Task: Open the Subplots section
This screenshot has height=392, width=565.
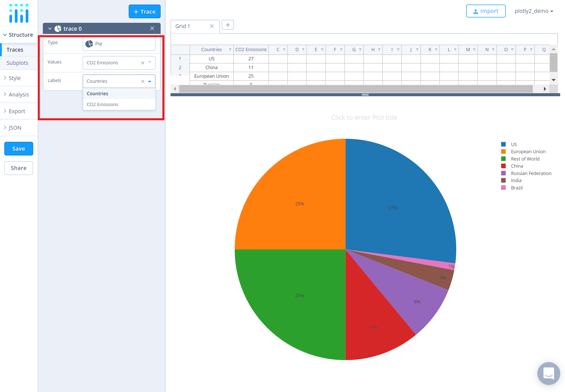Action: pos(17,63)
